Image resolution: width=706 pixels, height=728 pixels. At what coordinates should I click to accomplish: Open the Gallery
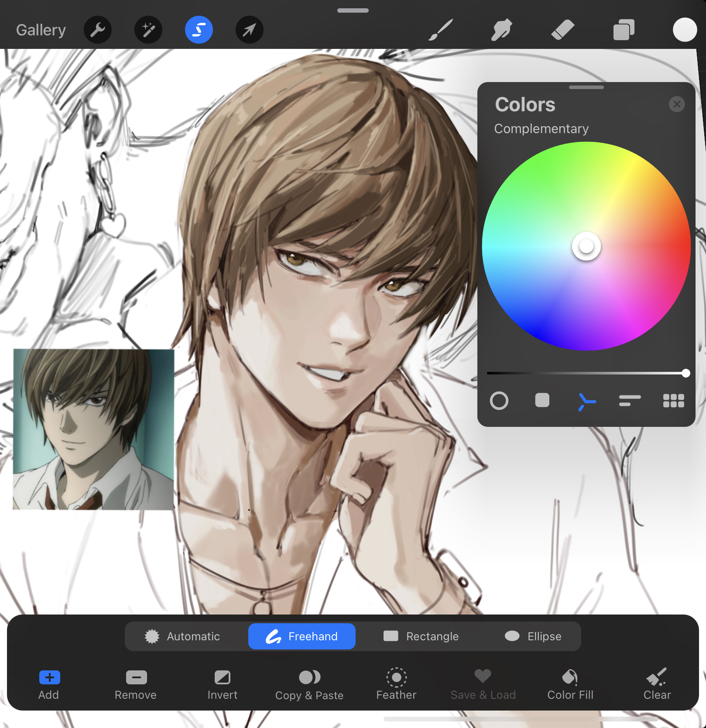click(41, 30)
